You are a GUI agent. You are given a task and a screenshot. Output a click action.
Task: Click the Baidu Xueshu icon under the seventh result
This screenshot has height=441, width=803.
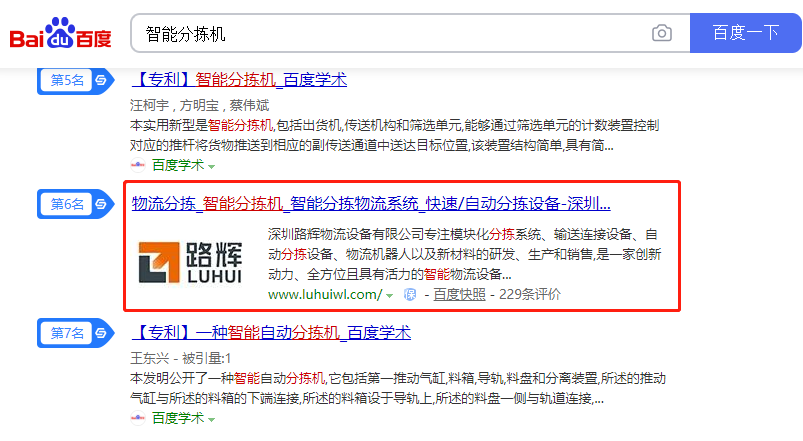click(x=139, y=418)
